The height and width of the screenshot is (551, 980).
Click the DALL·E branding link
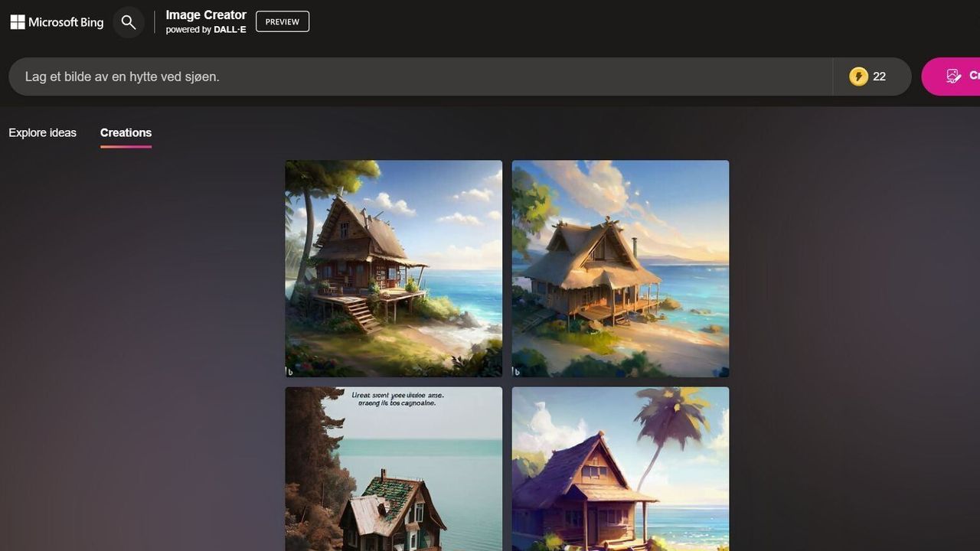click(230, 29)
